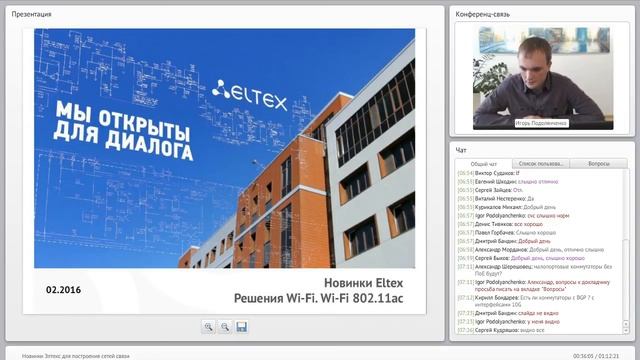Image resolution: width=640 pixels, height=360 pixels.
Task: Select Дмитрий Бандис message 'Добрый день'
Action: coord(504,241)
